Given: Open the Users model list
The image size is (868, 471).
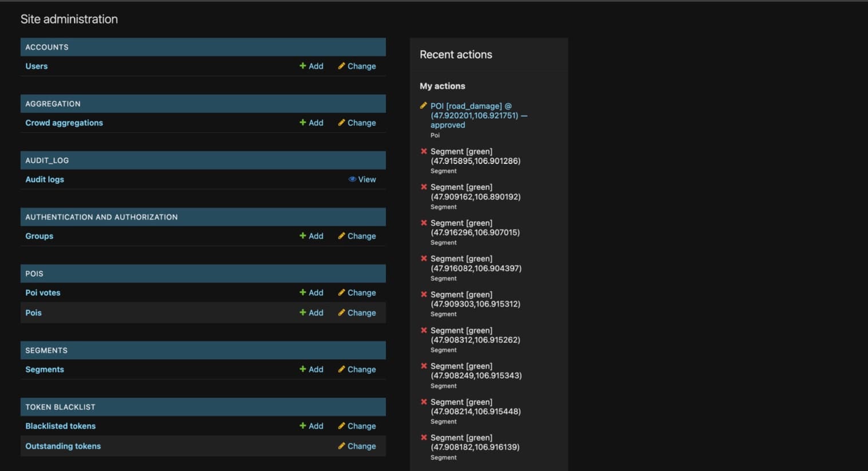Looking at the screenshot, I should tap(37, 66).
